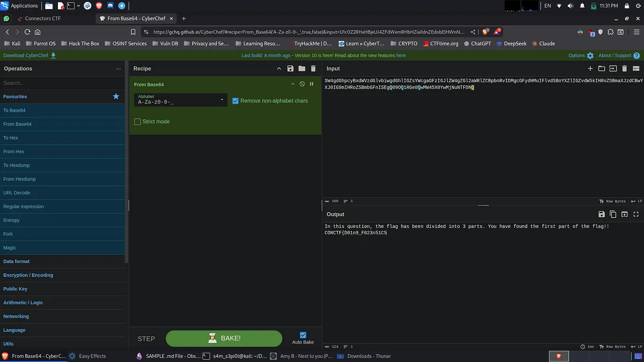The height and width of the screenshot is (362, 644).
Task: Enable the Strict mode checkbox
Action: coord(137,121)
